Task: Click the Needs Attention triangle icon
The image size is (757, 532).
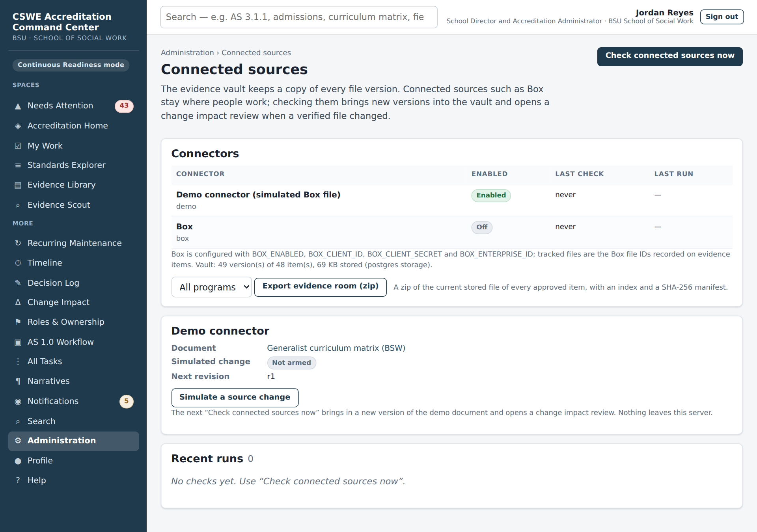Action: click(18, 106)
